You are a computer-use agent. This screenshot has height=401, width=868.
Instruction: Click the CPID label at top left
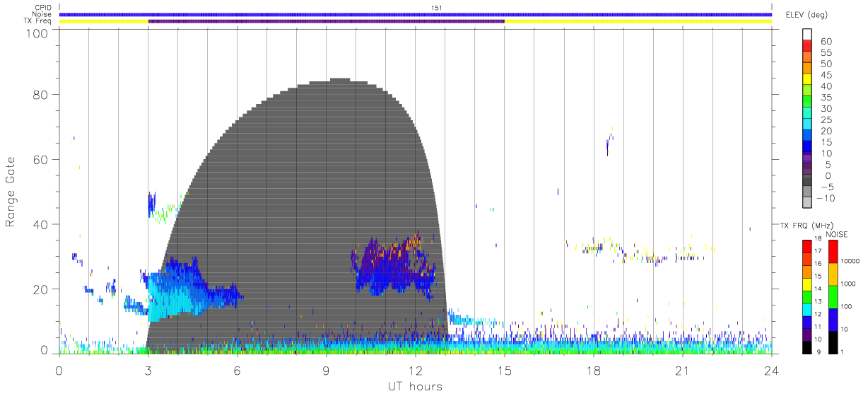click(43, 8)
